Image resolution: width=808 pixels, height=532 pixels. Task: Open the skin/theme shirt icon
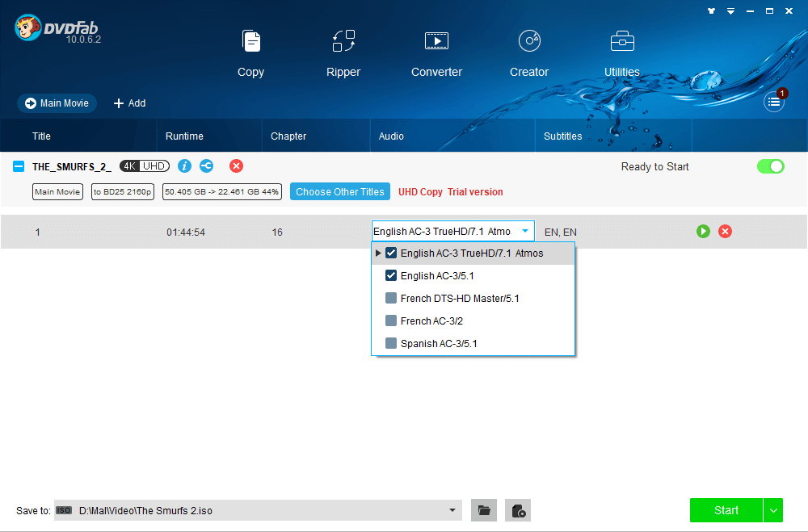coord(712,10)
